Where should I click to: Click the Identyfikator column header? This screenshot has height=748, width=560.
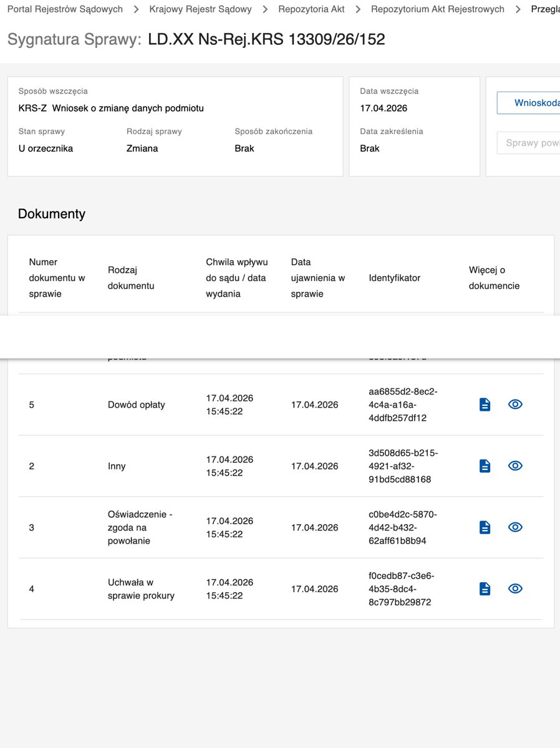coord(395,278)
